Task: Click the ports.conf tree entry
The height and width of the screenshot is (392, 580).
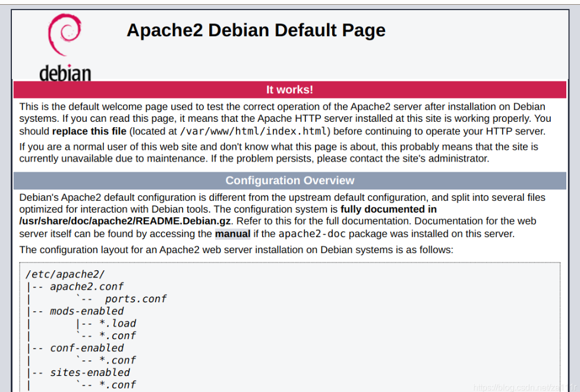Action: [135, 299]
